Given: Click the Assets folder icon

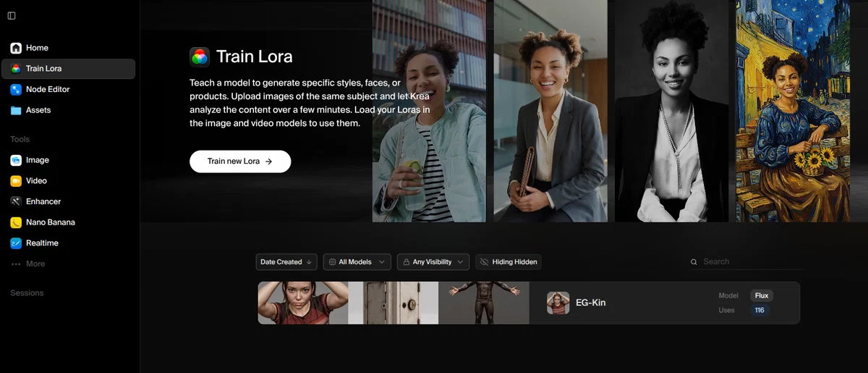Looking at the screenshot, I should tap(16, 110).
